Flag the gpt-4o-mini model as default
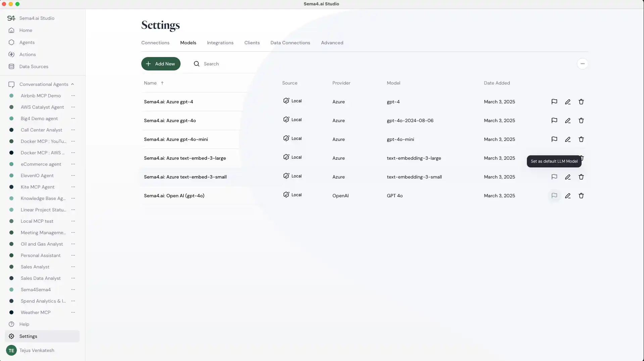Viewport: 644px width, 361px height. (554, 139)
